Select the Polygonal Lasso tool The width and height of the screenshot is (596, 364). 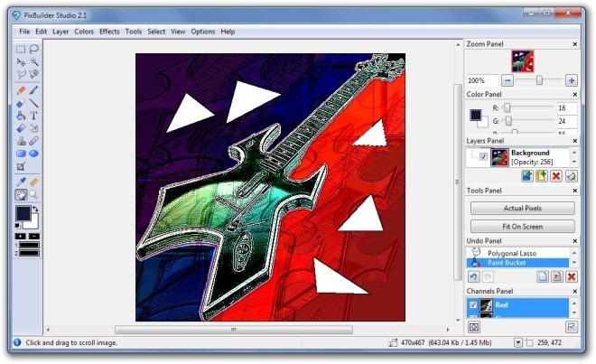click(x=21, y=74)
